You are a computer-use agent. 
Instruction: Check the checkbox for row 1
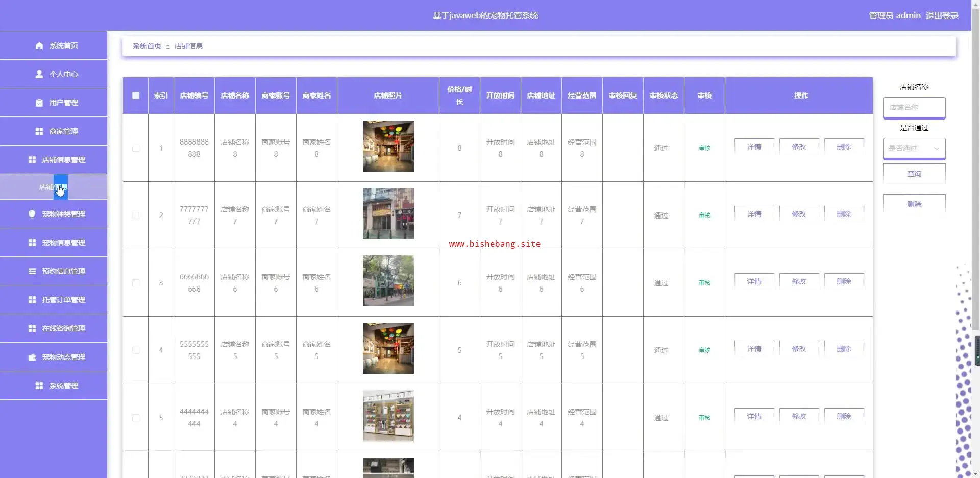[136, 148]
